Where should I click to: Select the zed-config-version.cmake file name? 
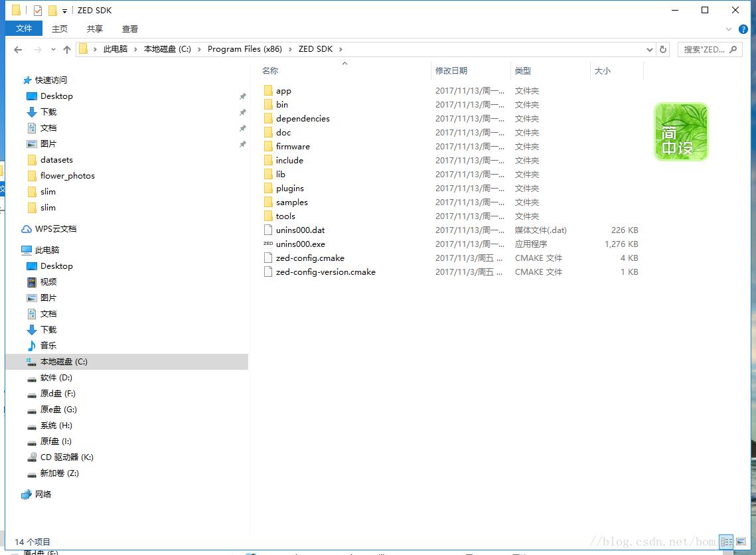tap(325, 272)
